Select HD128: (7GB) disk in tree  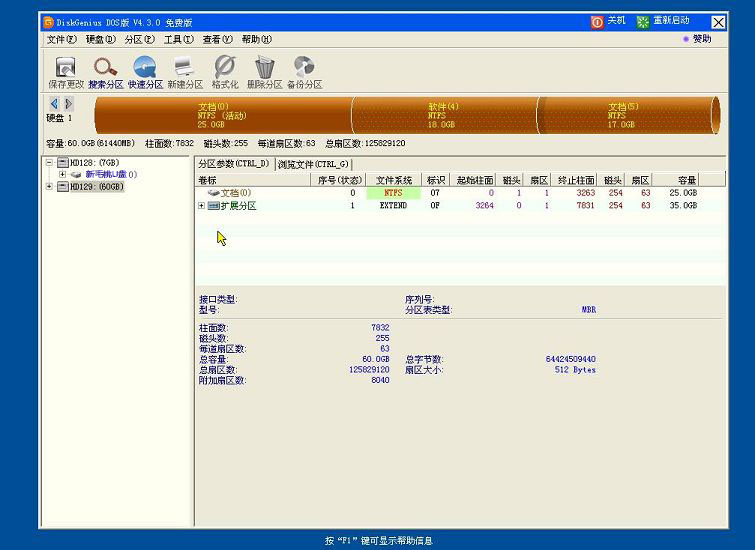pos(94,163)
